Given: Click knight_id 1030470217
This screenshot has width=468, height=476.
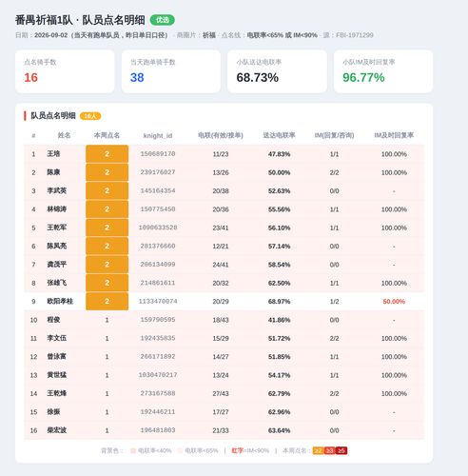Looking at the screenshot, I should click(x=158, y=375).
